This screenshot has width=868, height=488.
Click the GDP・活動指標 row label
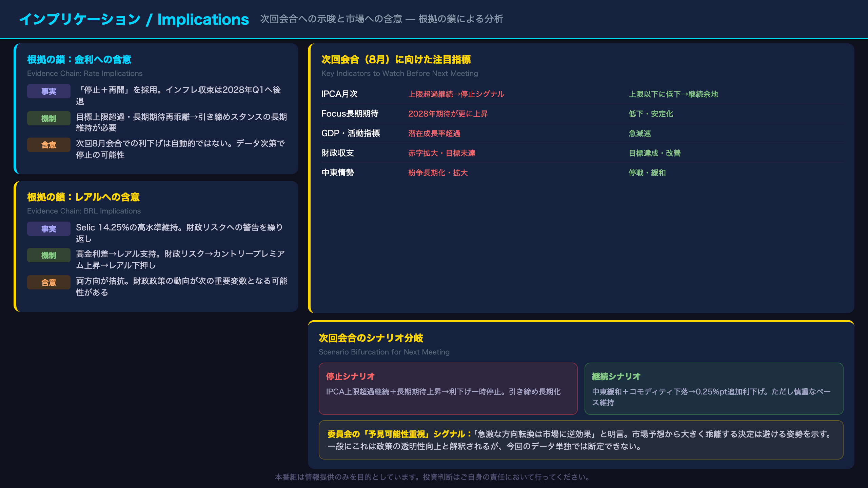coord(351,133)
